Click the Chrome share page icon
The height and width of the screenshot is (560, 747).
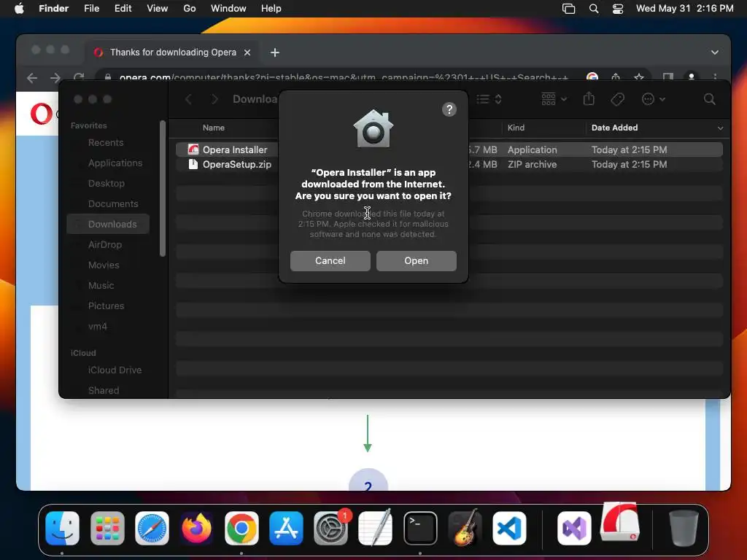(x=616, y=77)
